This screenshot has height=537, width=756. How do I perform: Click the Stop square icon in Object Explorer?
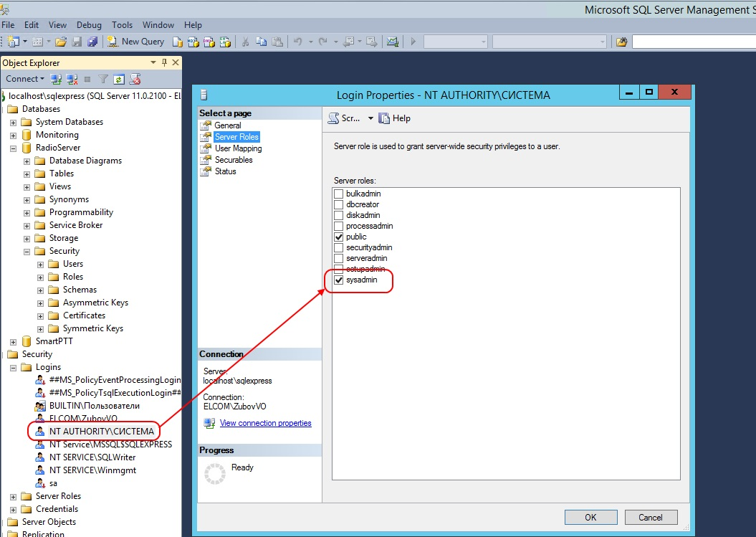coord(87,79)
